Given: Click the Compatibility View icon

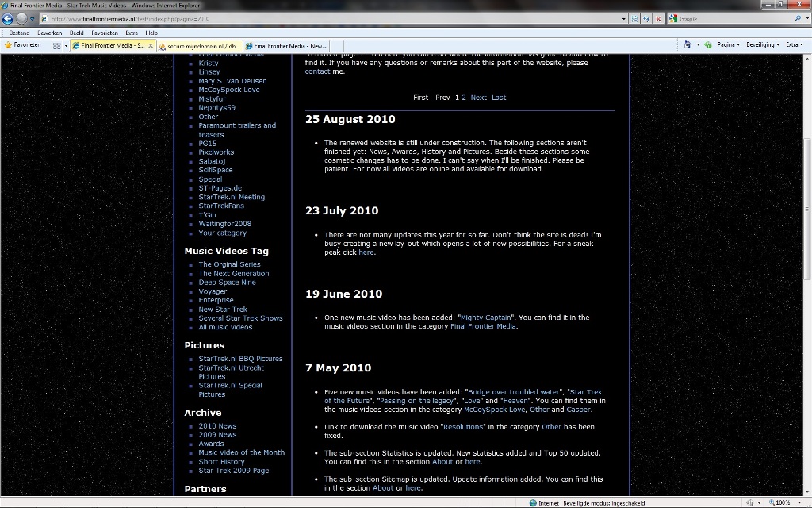Looking at the screenshot, I should [635, 19].
